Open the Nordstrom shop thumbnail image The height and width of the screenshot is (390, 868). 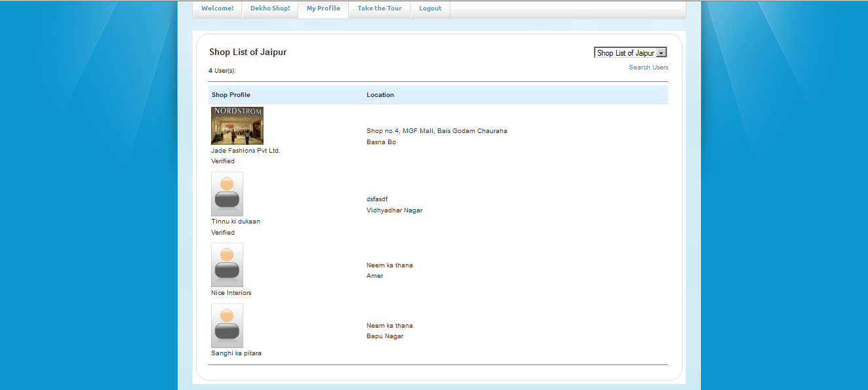tap(237, 125)
